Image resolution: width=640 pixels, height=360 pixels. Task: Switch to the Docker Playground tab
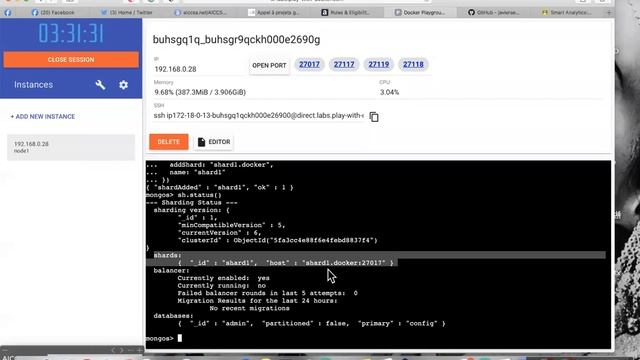(420, 13)
